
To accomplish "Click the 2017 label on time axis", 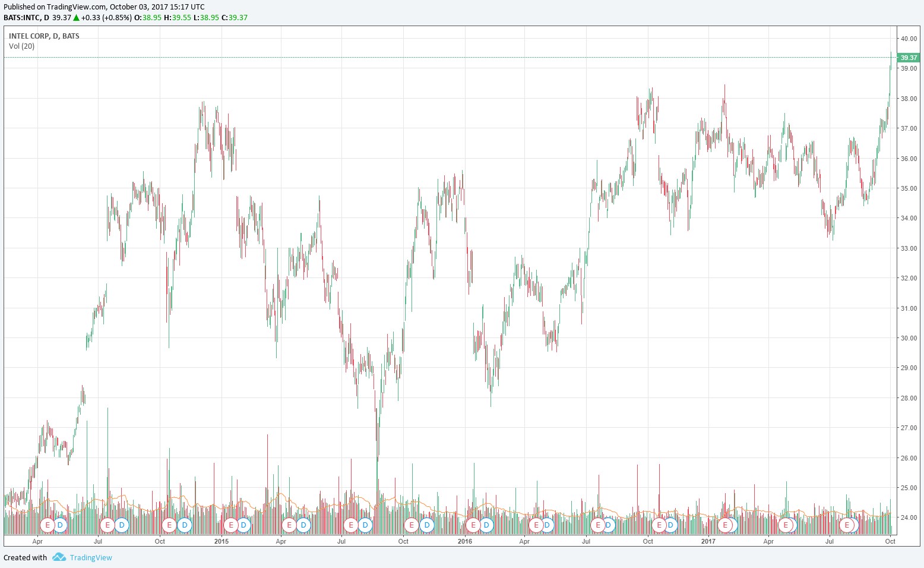I will tap(708, 541).
